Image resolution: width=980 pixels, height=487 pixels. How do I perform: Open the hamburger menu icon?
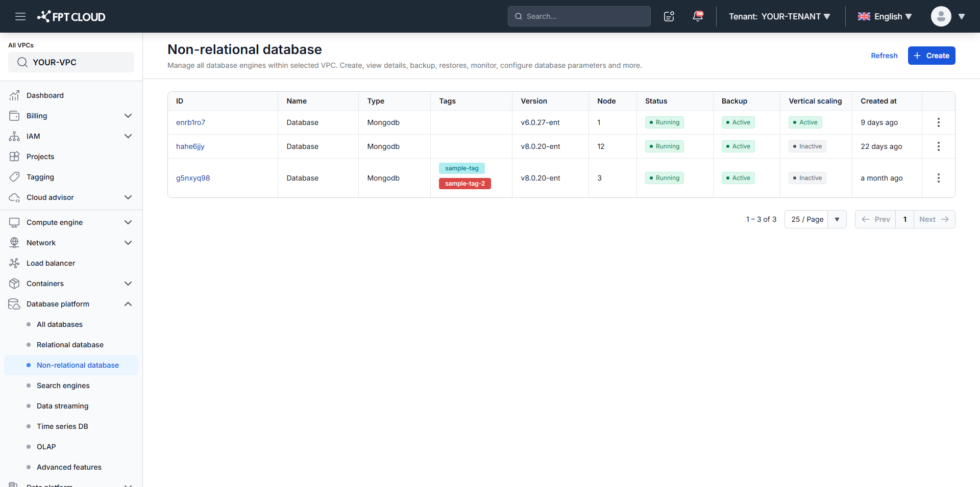tap(20, 16)
